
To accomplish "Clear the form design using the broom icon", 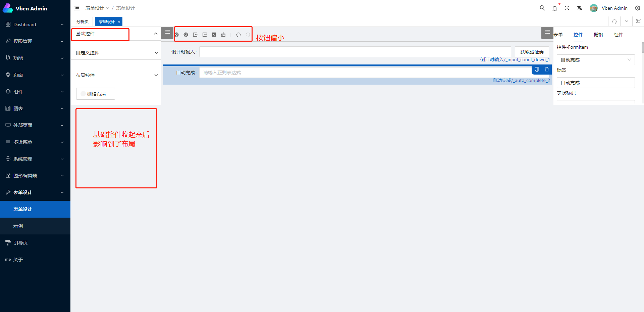I will click(223, 35).
